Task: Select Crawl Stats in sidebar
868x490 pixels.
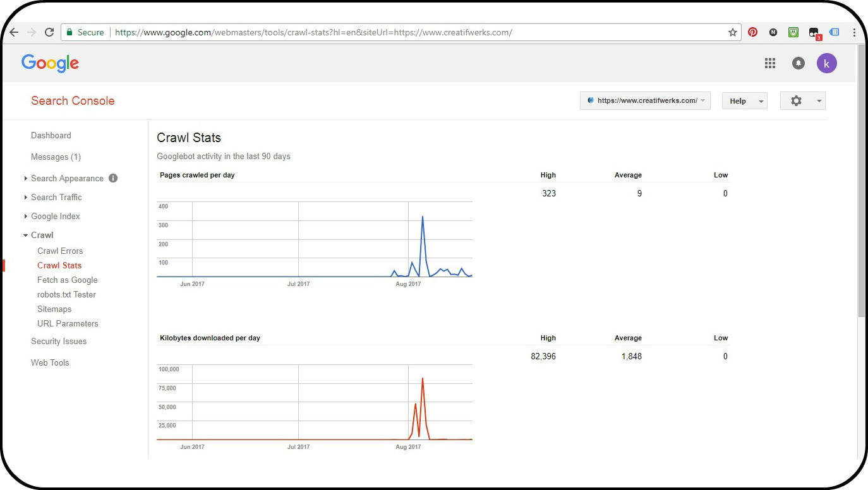Action: click(59, 265)
